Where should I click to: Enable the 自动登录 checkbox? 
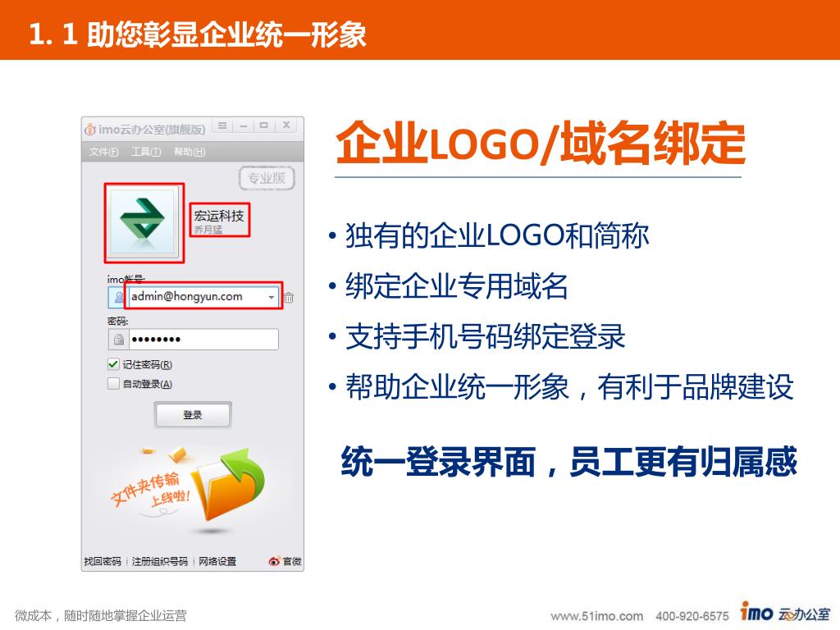click(113, 384)
